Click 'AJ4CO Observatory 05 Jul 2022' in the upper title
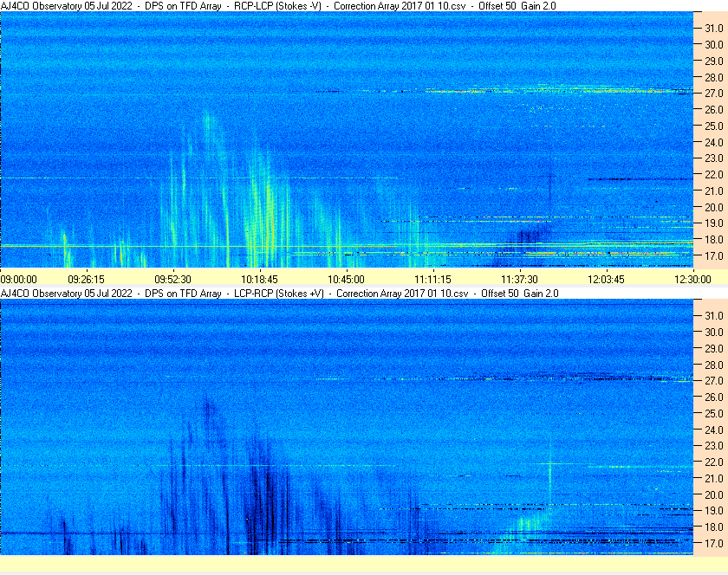 tap(67, 6)
